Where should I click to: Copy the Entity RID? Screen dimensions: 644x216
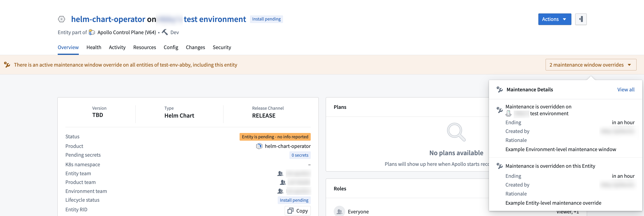pyautogui.click(x=298, y=211)
